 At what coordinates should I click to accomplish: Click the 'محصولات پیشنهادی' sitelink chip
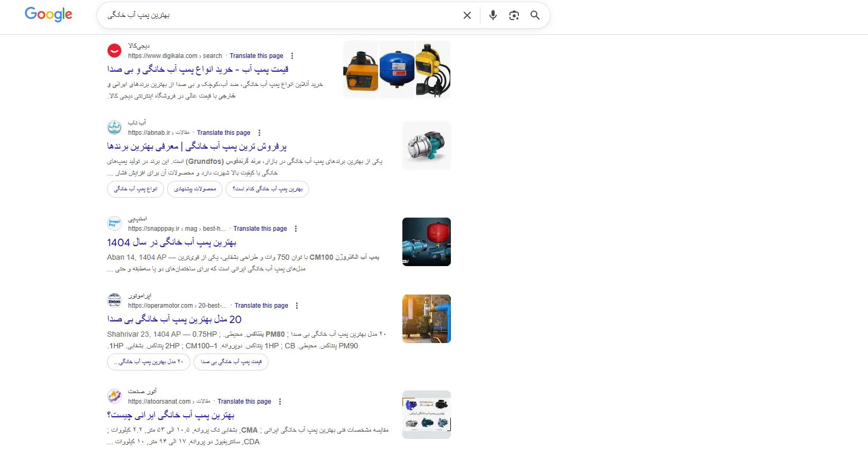pos(195,189)
